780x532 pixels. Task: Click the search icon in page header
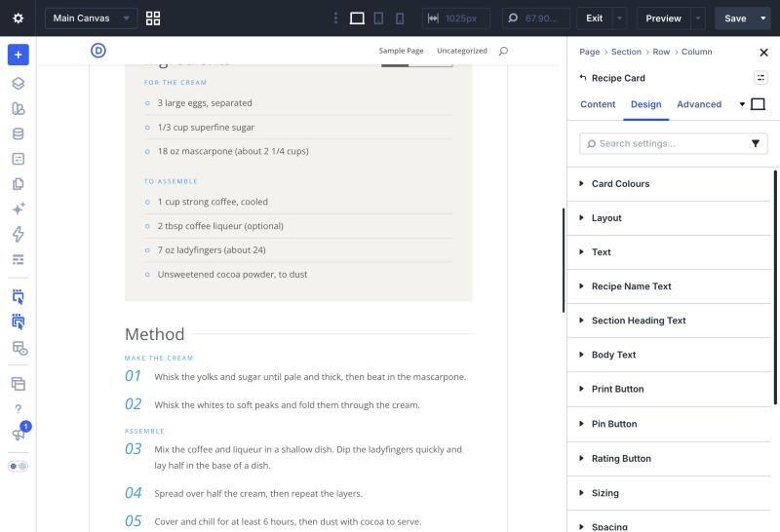point(503,51)
